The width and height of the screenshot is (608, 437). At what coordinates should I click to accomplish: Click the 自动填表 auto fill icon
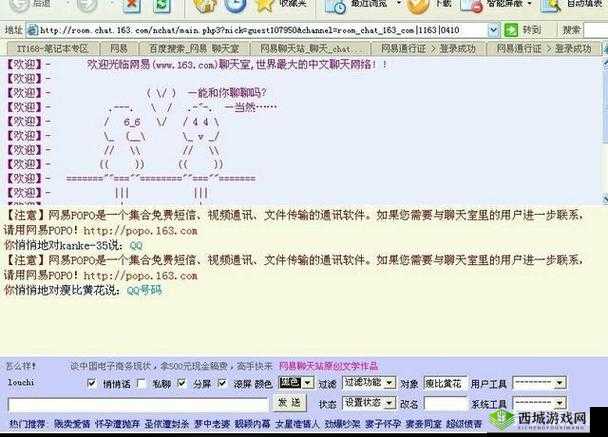[551, 5]
